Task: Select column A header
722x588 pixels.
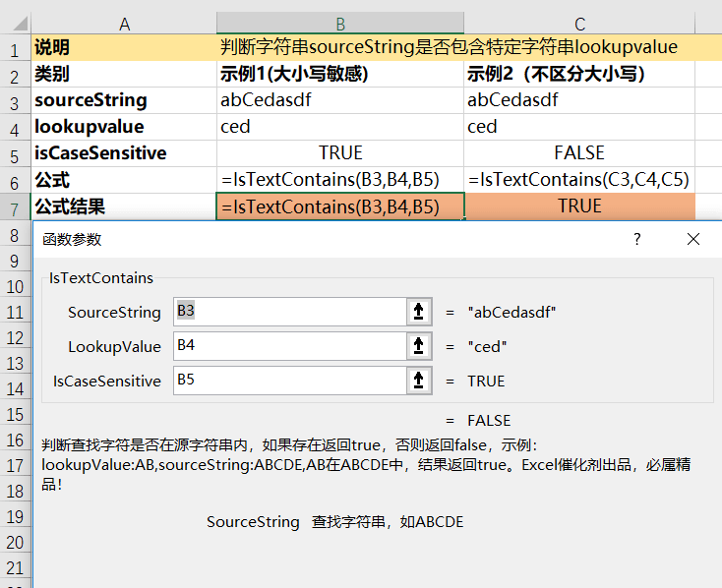Action: click(124, 24)
